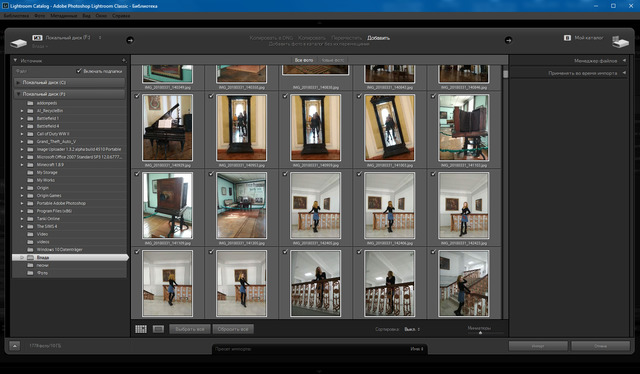640x374 pixels.
Task: Click the catalog badge icon before Мой каталог
Action: pyautogui.click(x=567, y=38)
